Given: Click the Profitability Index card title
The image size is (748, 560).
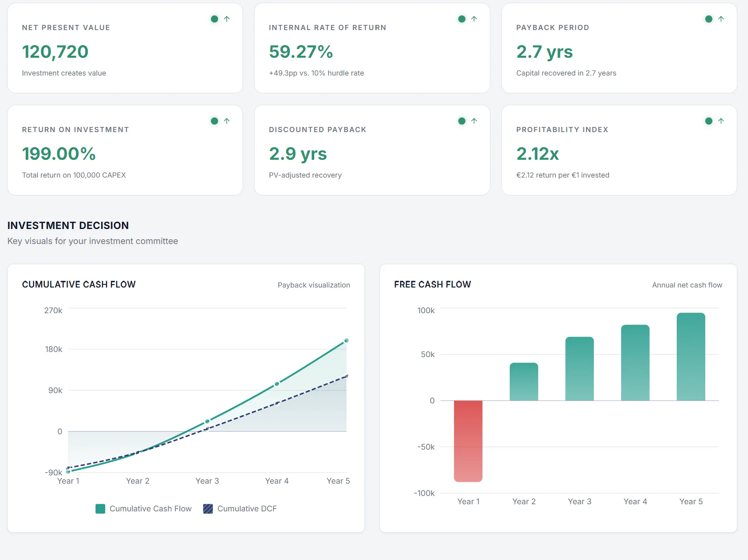Looking at the screenshot, I should coord(562,130).
